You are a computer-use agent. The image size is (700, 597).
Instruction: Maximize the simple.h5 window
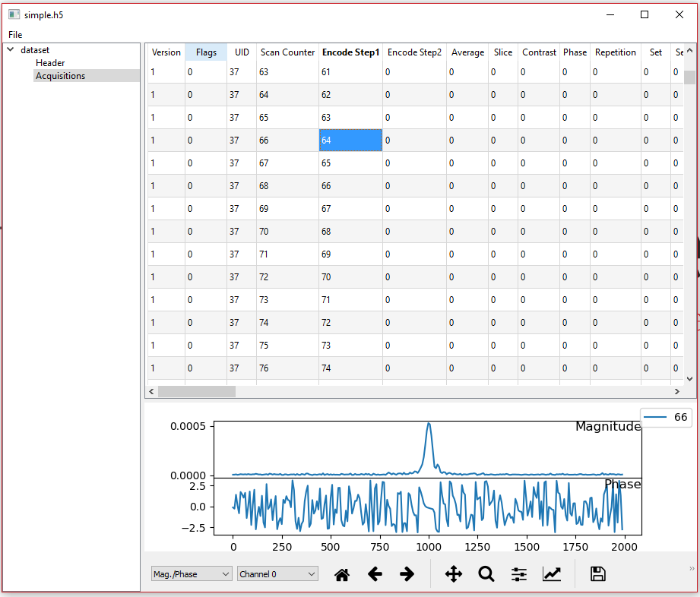[645, 14]
